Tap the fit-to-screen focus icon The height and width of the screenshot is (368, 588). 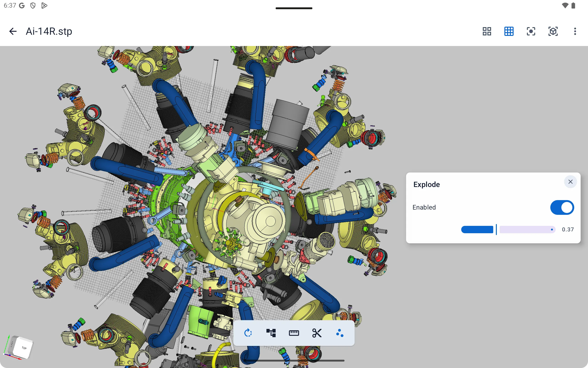click(531, 32)
